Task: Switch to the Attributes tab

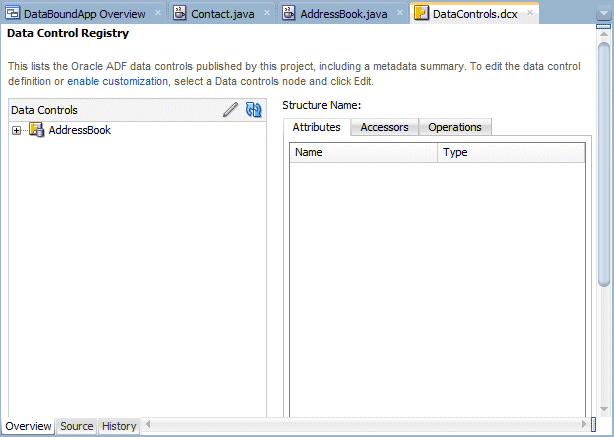Action: pyautogui.click(x=316, y=127)
